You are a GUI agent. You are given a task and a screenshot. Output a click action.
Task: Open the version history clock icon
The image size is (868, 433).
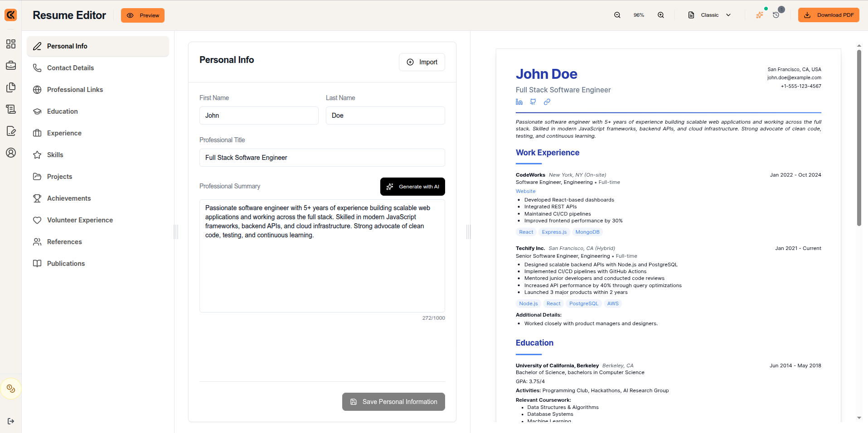point(776,15)
